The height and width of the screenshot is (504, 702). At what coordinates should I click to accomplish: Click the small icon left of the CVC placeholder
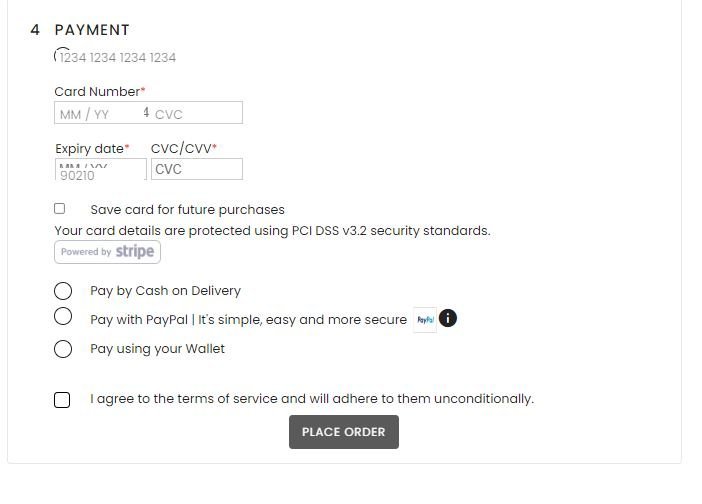coord(146,112)
